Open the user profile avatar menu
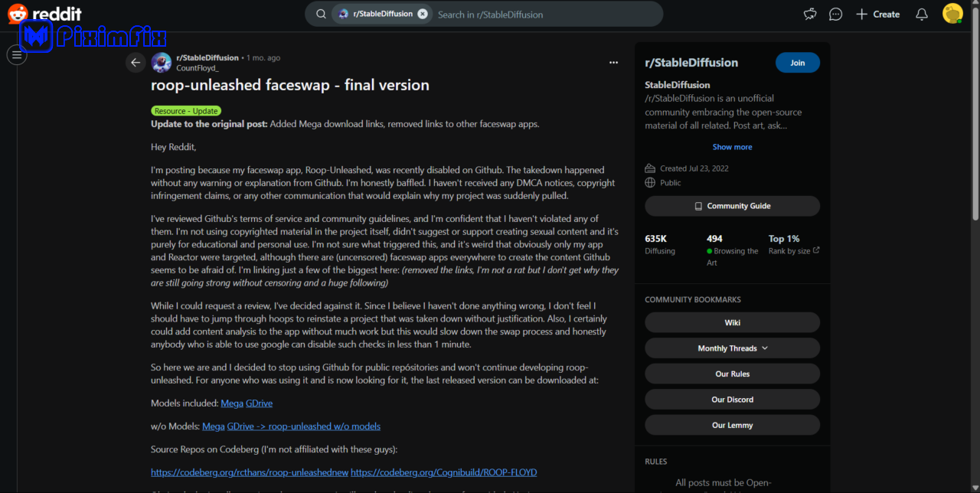Image resolution: width=980 pixels, height=493 pixels. click(952, 14)
